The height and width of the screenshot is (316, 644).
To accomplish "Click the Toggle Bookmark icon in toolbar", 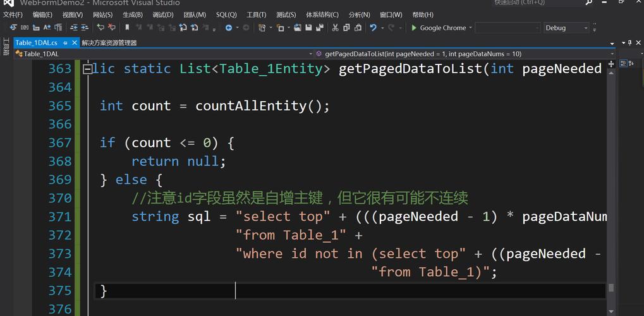I will (127, 28).
